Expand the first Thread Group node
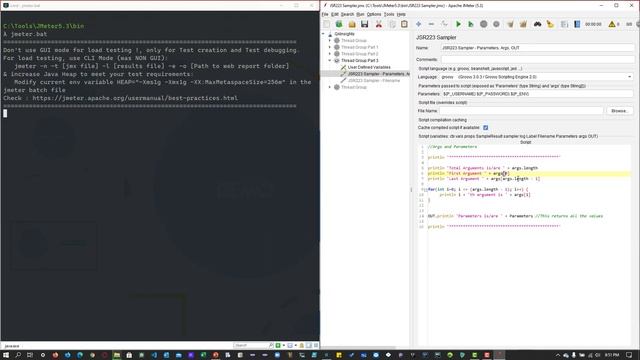 click(x=330, y=40)
